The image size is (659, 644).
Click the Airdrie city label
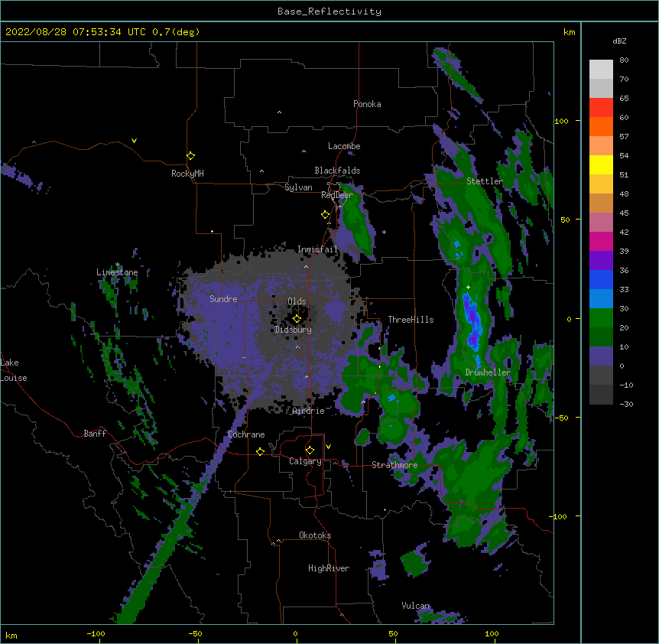coord(309,411)
